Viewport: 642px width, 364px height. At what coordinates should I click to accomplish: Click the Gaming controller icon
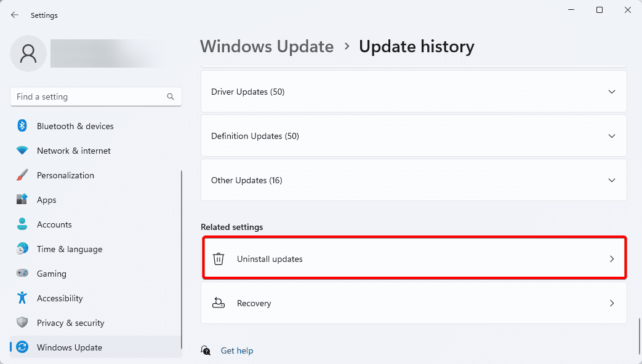[22, 273]
